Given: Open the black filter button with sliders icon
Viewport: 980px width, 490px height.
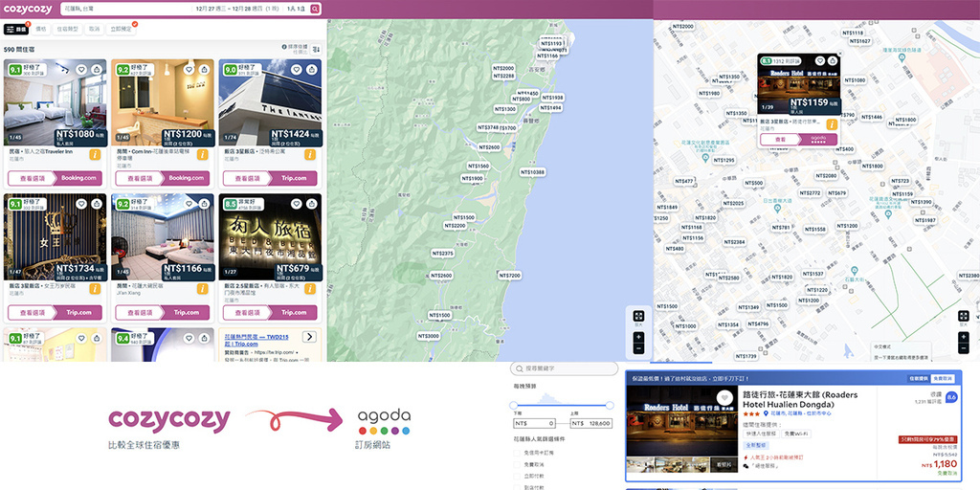Looking at the screenshot, I should click(x=15, y=30).
